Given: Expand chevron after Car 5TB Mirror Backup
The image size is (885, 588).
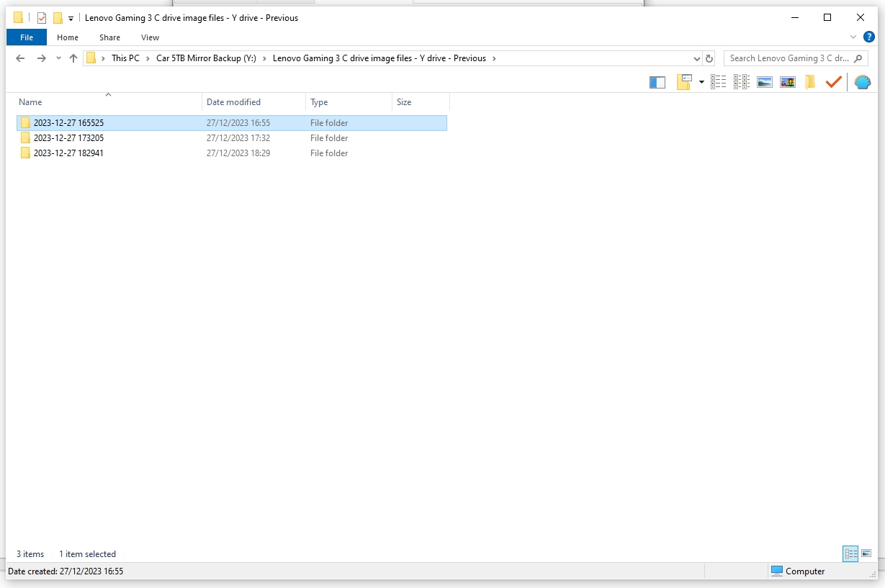Looking at the screenshot, I should (x=264, y=58).
